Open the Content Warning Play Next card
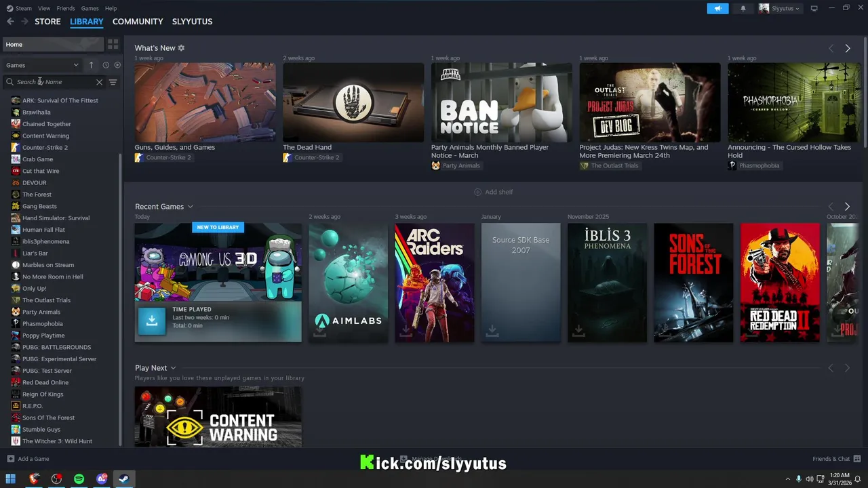 pyautogui.click(x=218, y=417)
